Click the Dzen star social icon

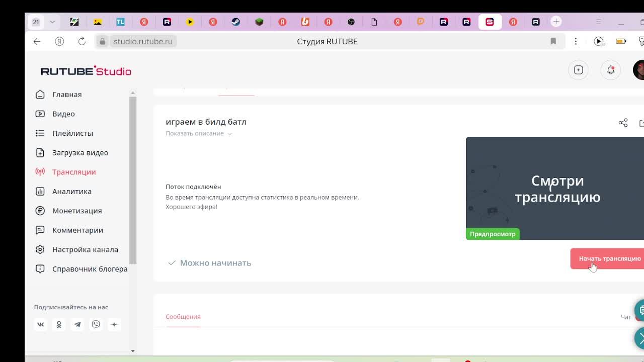tap(114, 324)
